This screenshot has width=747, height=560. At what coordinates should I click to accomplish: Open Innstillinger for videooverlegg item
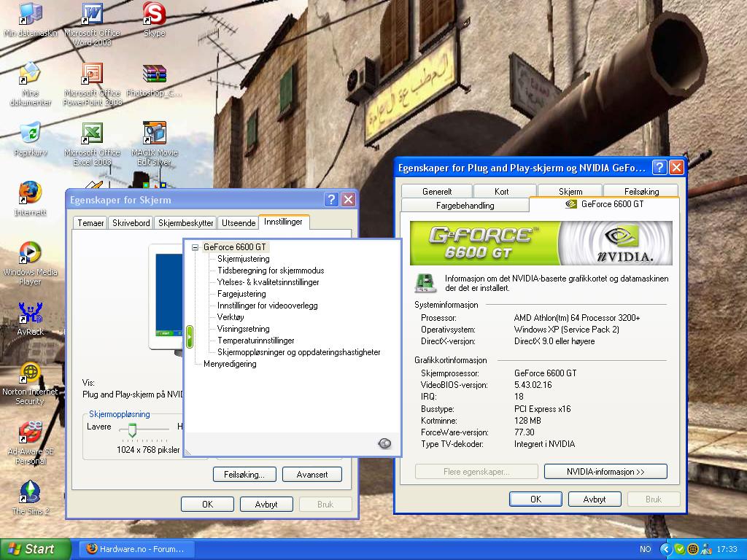(x=267, y=306)
